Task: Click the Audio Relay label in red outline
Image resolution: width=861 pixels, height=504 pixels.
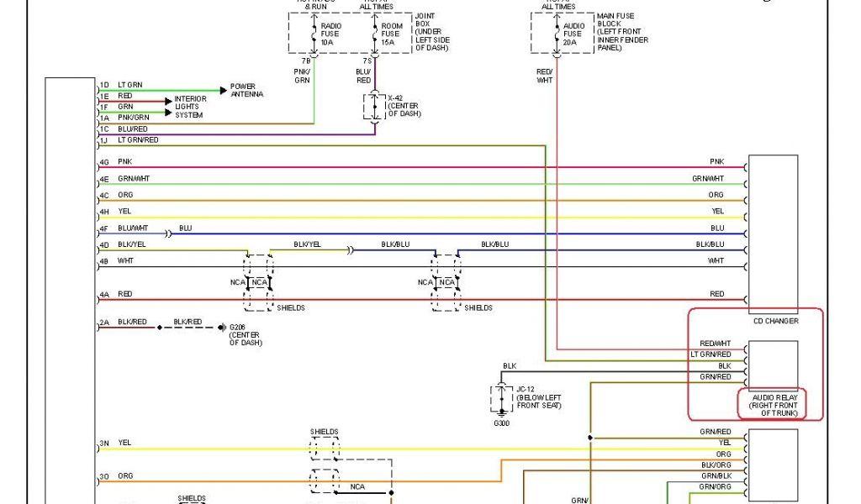Action: tap(773, 404)
